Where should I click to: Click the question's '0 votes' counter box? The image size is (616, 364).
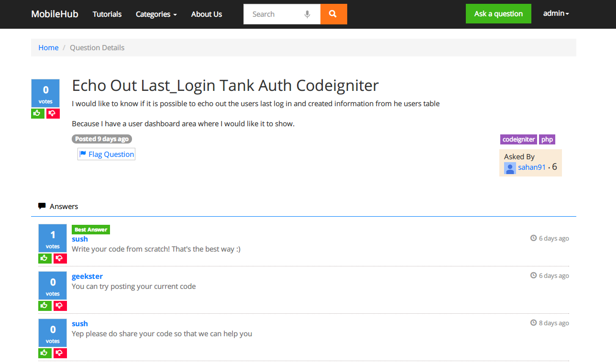click(45, 93)
